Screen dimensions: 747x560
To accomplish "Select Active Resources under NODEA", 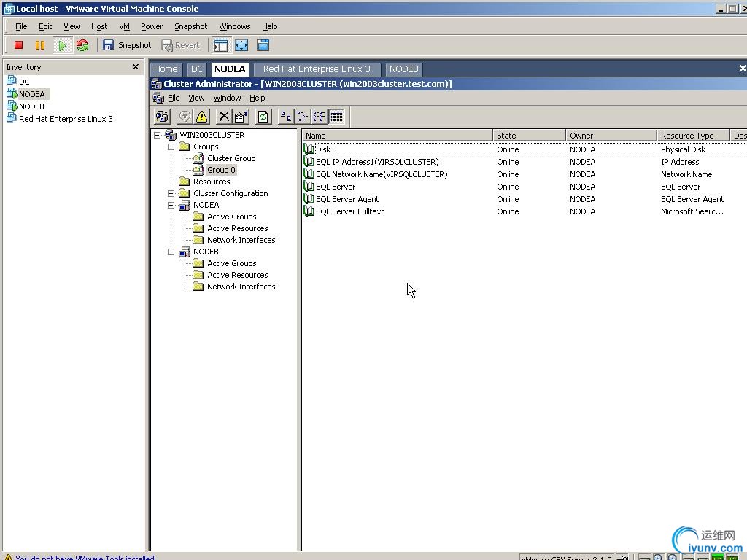I will coord(237,228).
